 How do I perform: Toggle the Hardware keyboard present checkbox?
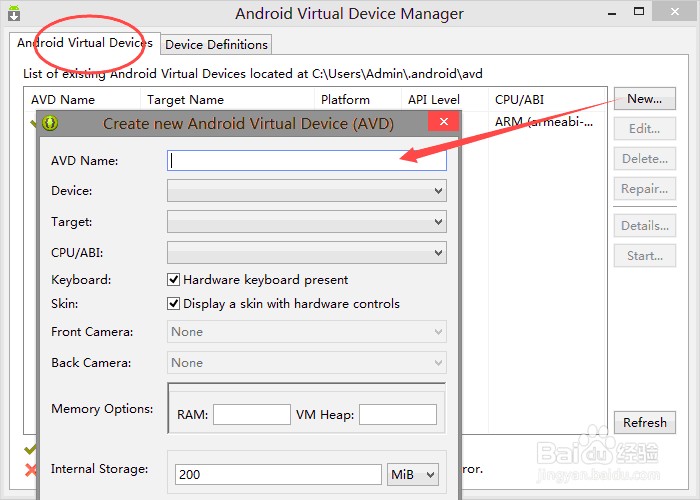point(173,279)
